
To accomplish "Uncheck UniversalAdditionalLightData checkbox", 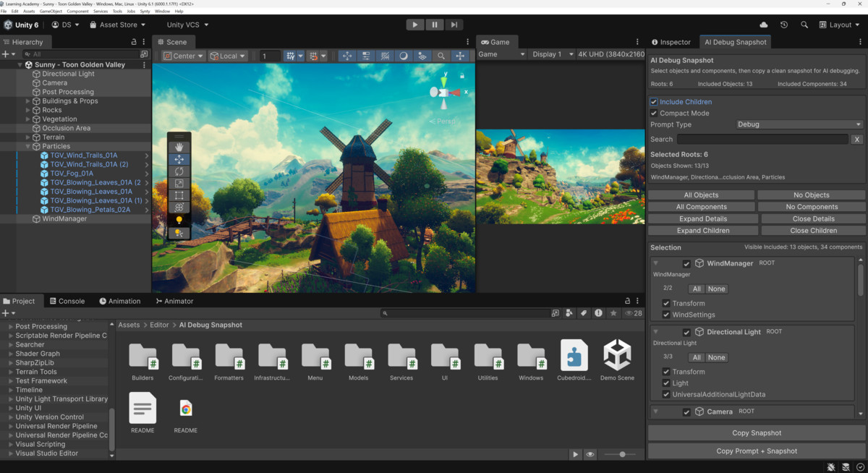I will point(666,395).
